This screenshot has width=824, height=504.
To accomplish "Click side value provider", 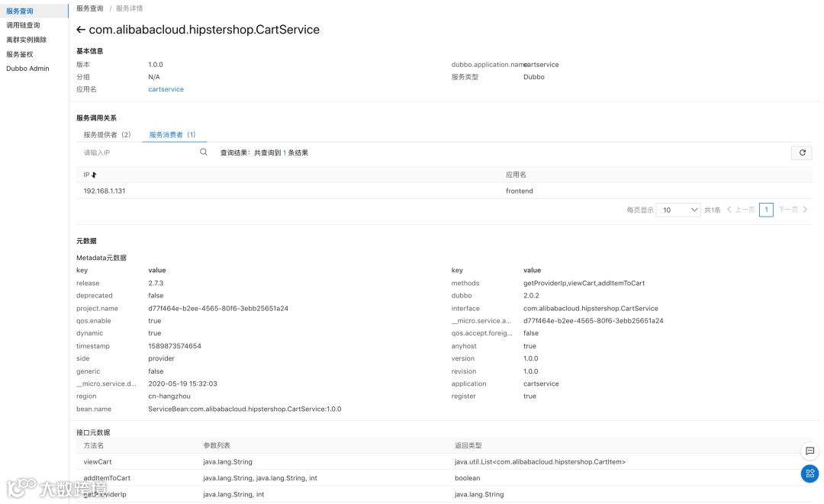I will 161,358.
